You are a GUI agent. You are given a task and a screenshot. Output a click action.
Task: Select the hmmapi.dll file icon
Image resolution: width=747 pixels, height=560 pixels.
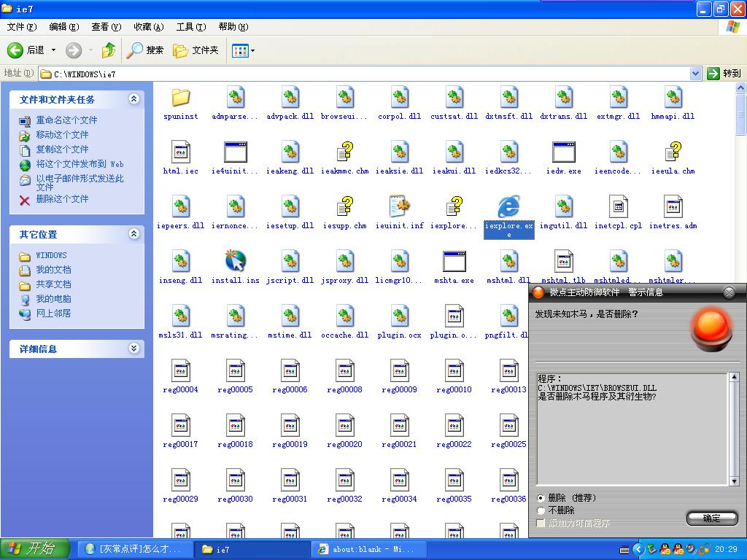tap(673, 98)
